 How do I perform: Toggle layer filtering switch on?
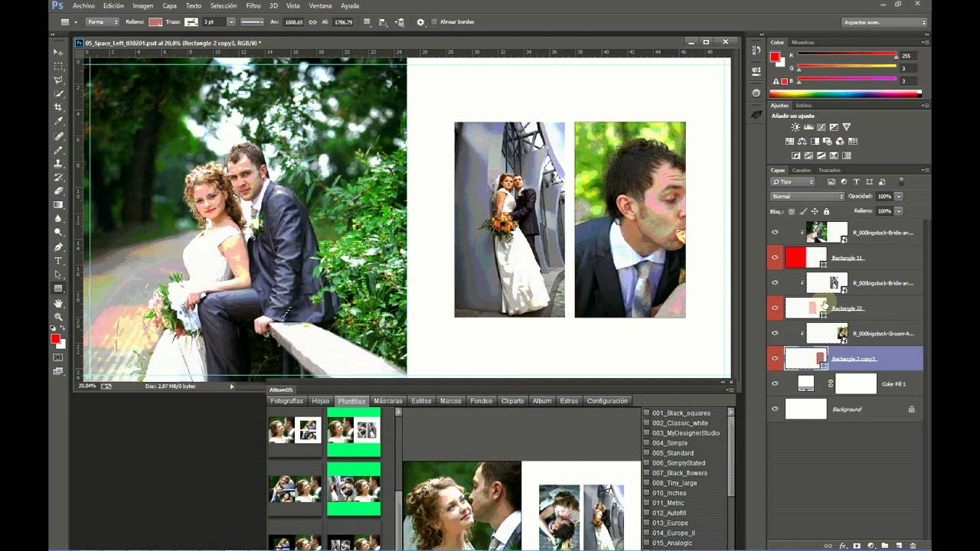(x=901, y=182)
